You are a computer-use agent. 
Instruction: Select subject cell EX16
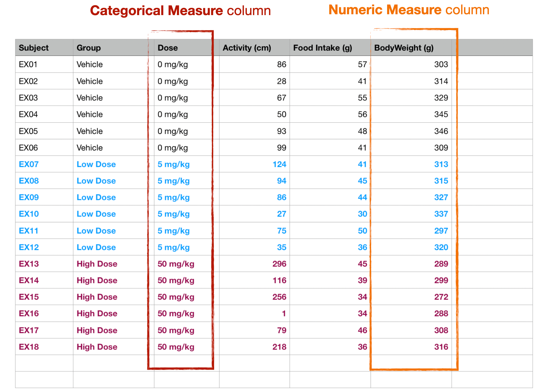(x=44, y=313)
